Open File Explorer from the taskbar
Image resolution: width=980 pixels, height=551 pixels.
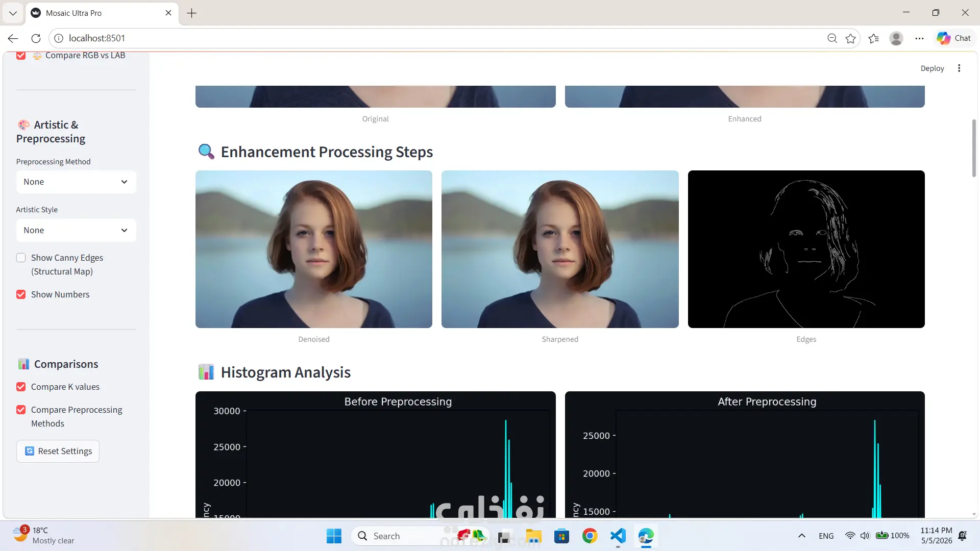point(533,536)
